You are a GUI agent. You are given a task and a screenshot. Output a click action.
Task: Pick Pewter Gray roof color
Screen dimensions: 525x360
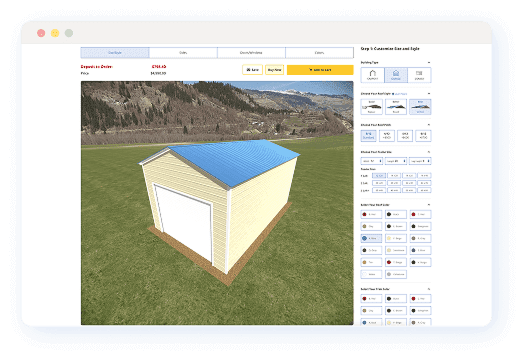[420, 238]
